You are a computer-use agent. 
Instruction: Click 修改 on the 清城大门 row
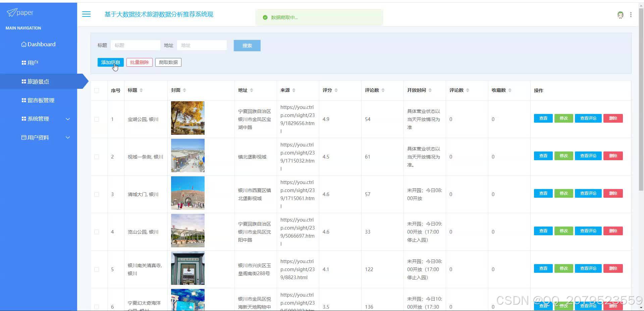pos(563,193)
